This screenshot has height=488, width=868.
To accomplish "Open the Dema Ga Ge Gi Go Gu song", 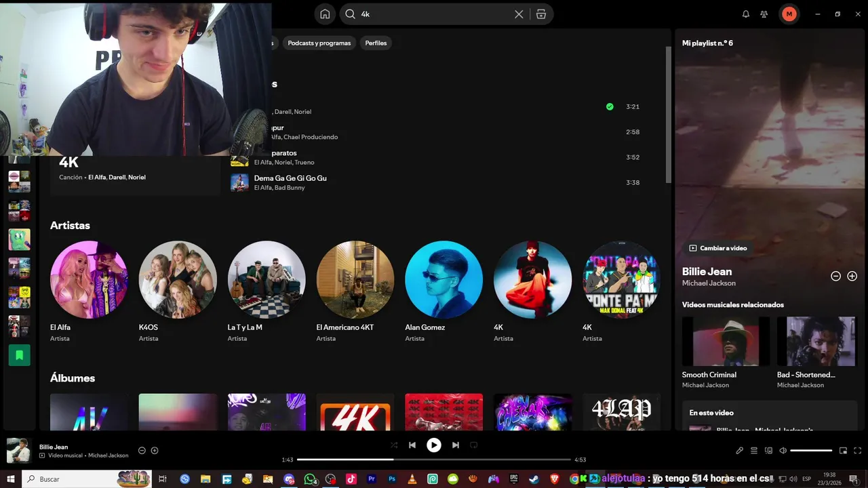I will tap(290, 178).
